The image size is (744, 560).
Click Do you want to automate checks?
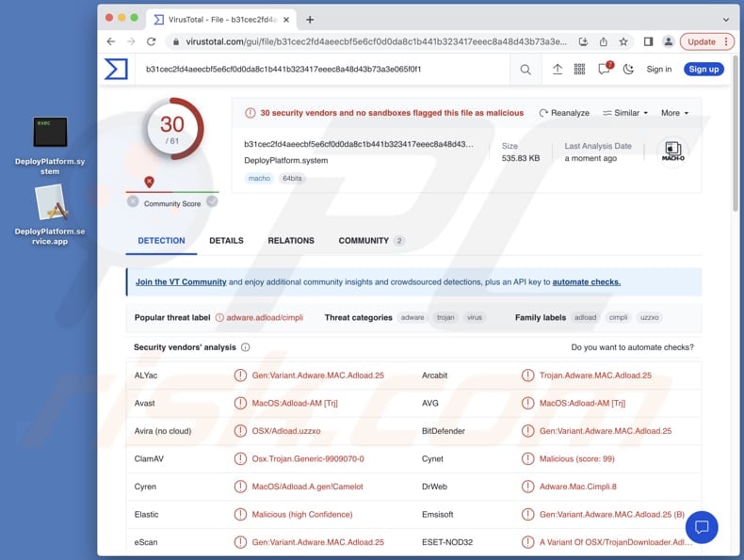[x=632, y=347]
